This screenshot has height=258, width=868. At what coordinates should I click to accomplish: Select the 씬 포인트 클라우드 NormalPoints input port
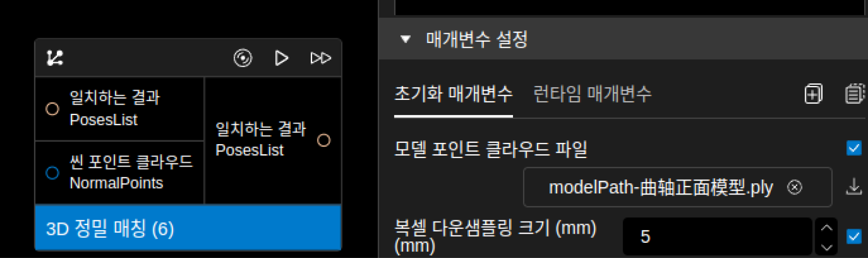(53, 173)
